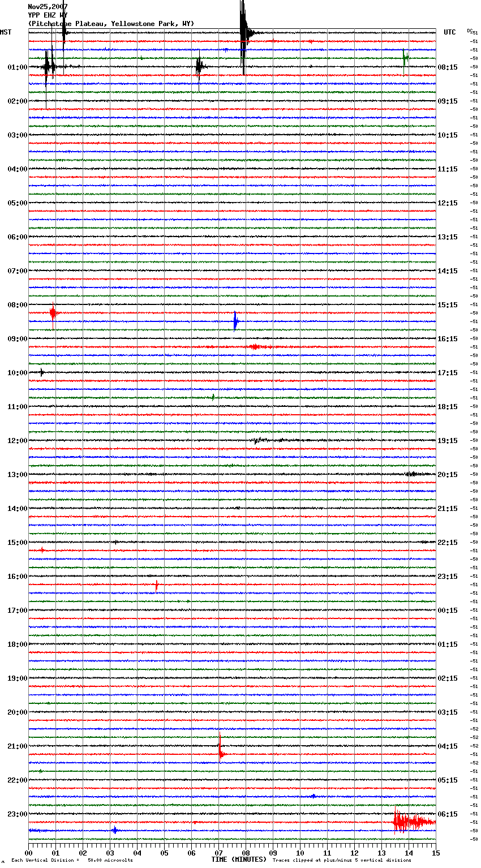The height and width of the screenshot is (868, 481).
Task: Click the 20:15 UTC time label
Action: pos(448,475)
